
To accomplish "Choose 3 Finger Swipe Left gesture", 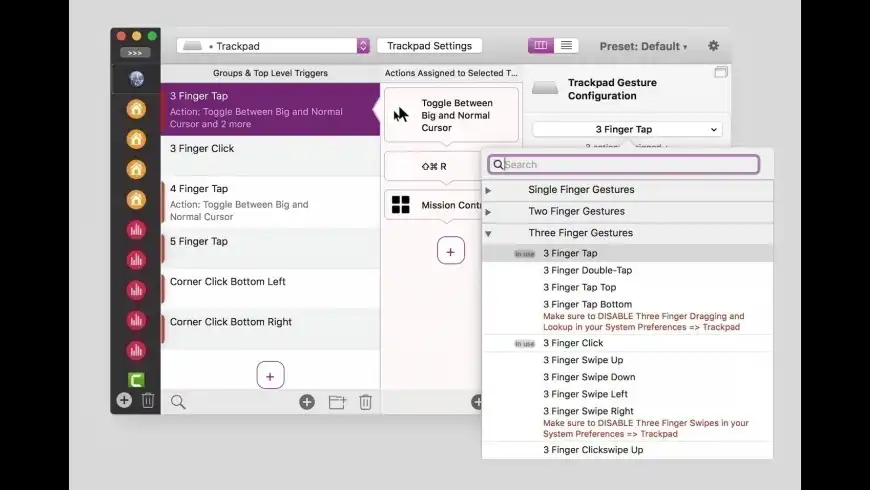I will (627, 394).
